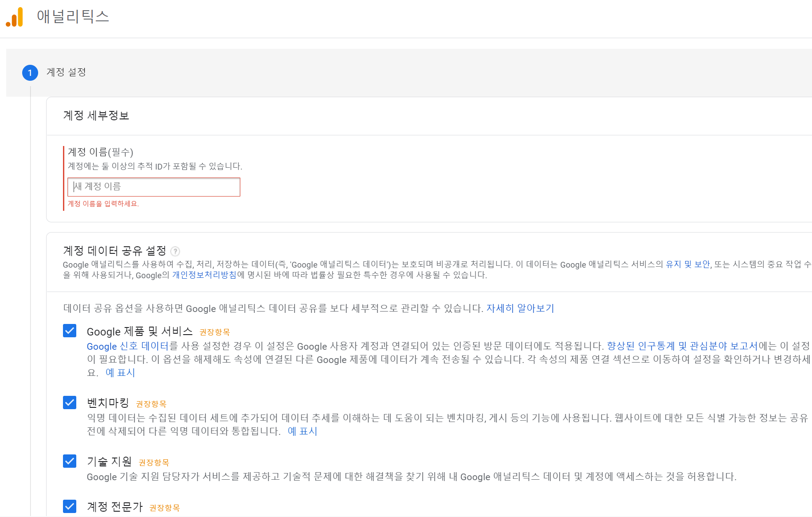Click 예 표시 under 벤치마킹
812x517 pixels.
(302, 431)
